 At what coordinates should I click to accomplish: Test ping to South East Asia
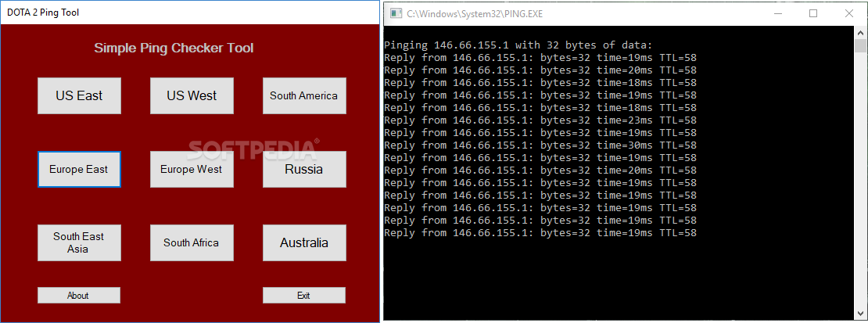(x=79, y=242)
